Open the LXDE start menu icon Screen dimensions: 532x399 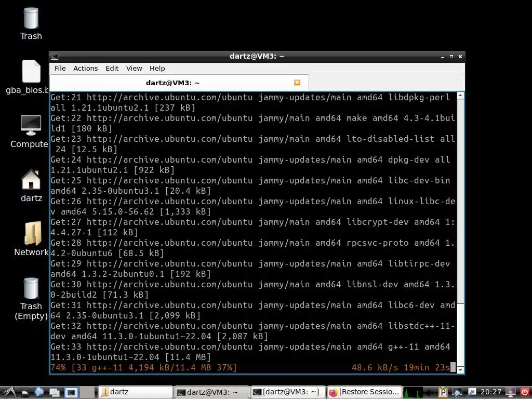(x=9, y=393)
